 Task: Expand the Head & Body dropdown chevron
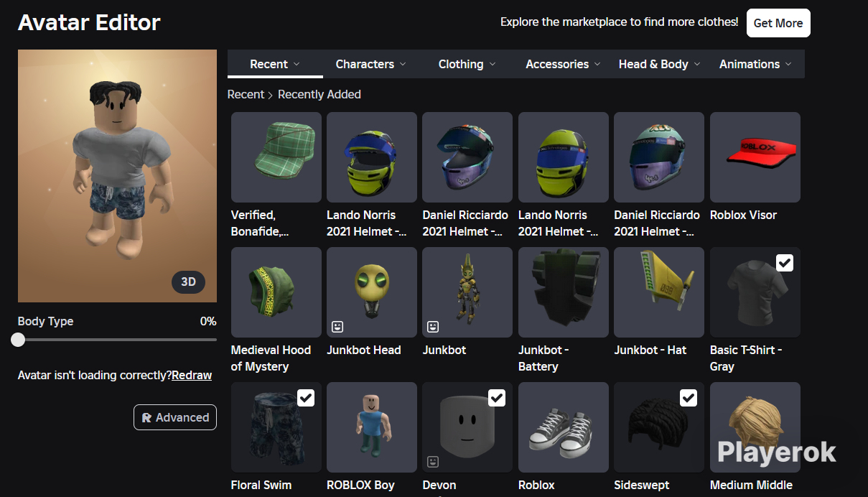(x=697, y=64)
